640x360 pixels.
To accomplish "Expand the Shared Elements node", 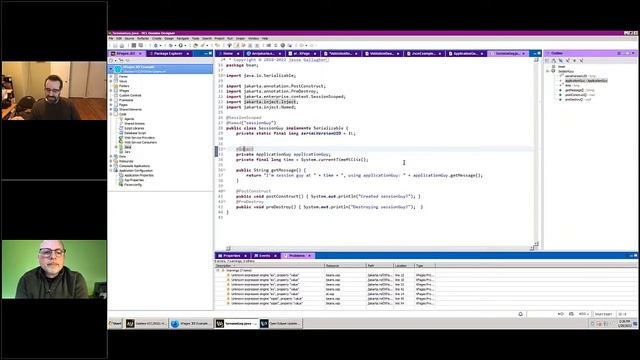I will tap(111, 109).
